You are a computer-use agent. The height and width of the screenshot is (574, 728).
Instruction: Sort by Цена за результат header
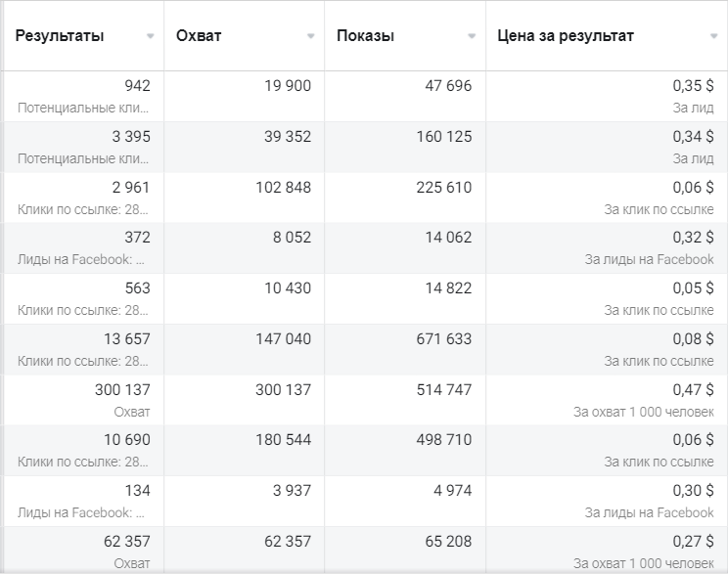[x=566, y=36]
